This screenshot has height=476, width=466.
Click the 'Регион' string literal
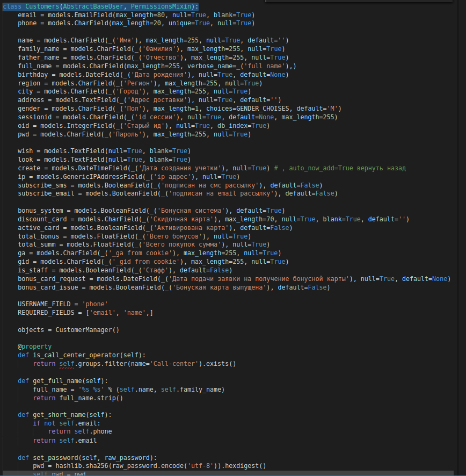(139, 83)
